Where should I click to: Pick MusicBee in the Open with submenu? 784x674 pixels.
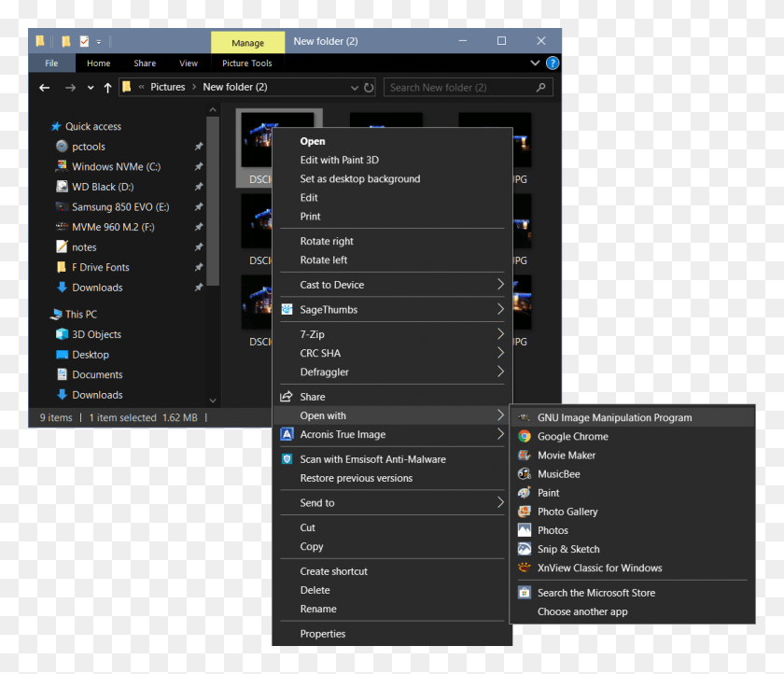click(558, 474)
